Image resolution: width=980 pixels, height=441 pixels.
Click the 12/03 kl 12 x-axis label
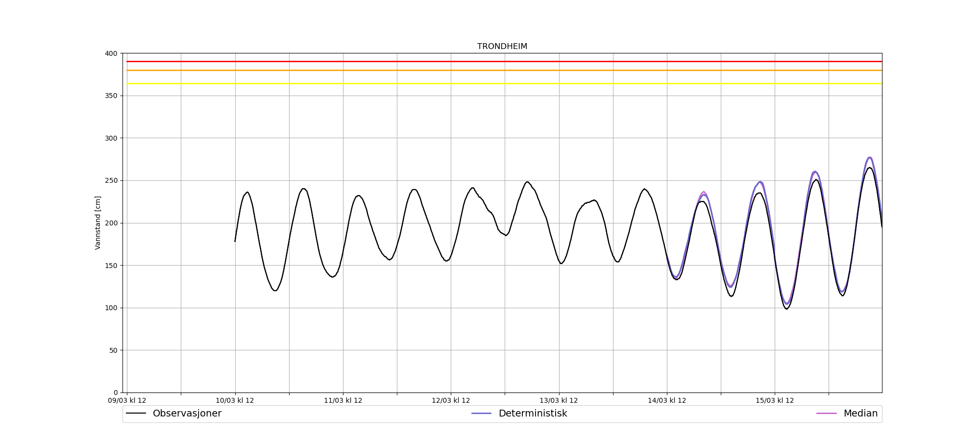coord(451,401)
